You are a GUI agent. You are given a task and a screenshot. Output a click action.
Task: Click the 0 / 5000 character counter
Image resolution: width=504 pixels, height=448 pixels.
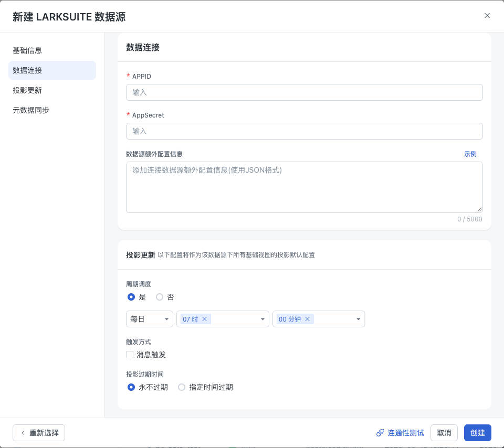(x=469, y=219)
